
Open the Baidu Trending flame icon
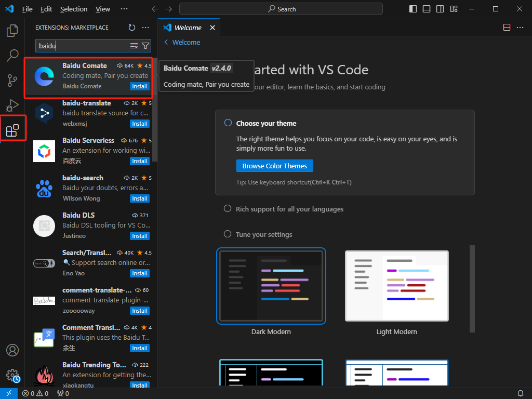click(44, 375)
